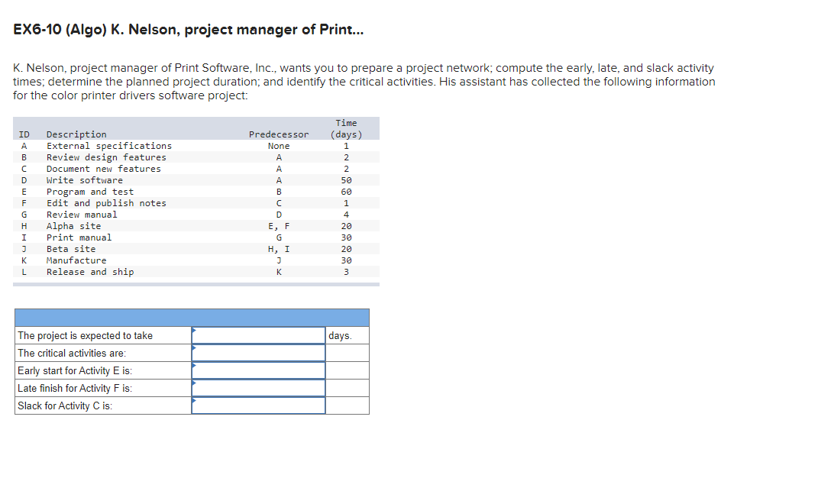The image size is (834, 504).
Task: Click the 'days.' label next to the answer
Action: (345, 335)
